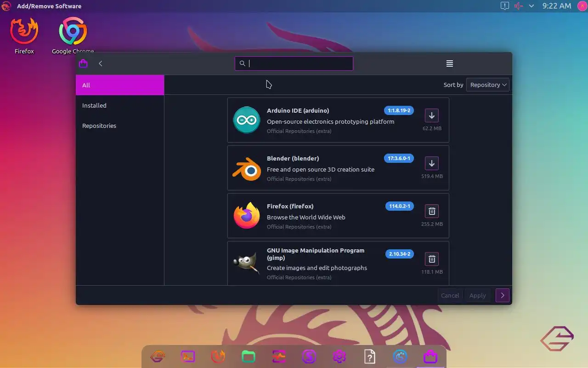Viewport: 588px width, 368px height.
Task: Expand the system tray chevron
Action: pos(531,6)
